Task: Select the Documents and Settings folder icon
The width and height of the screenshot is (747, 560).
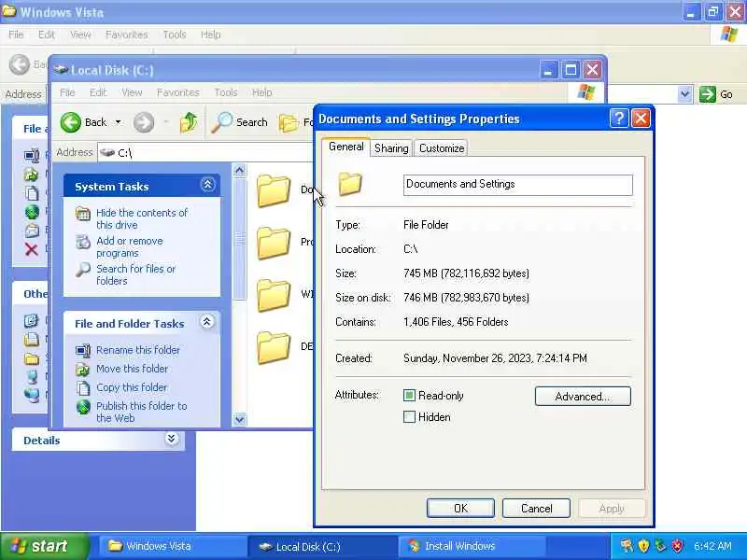Action: (x=274, y=190)
